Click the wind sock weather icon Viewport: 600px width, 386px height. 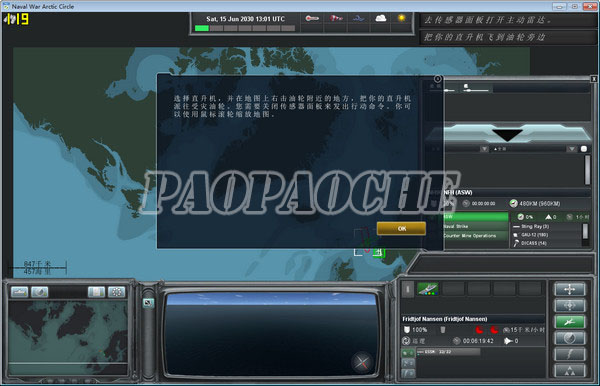(x=336, y=18)
